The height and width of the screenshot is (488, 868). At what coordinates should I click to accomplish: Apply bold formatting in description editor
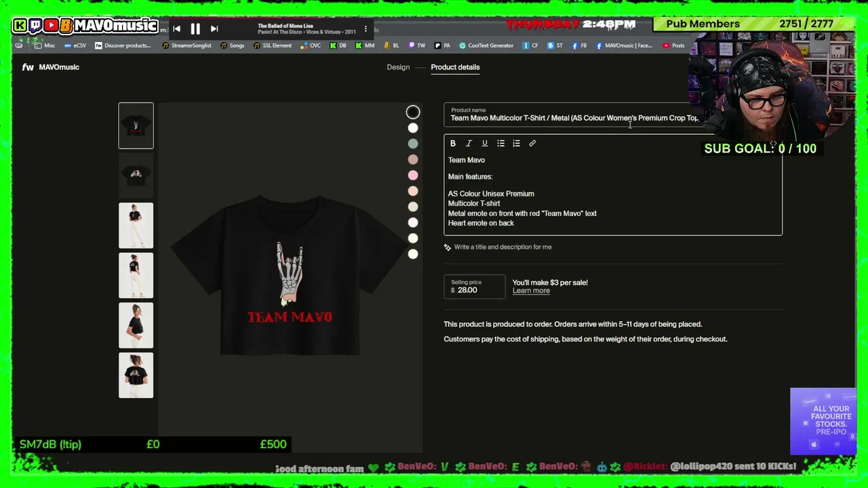[x=453, y=144]
